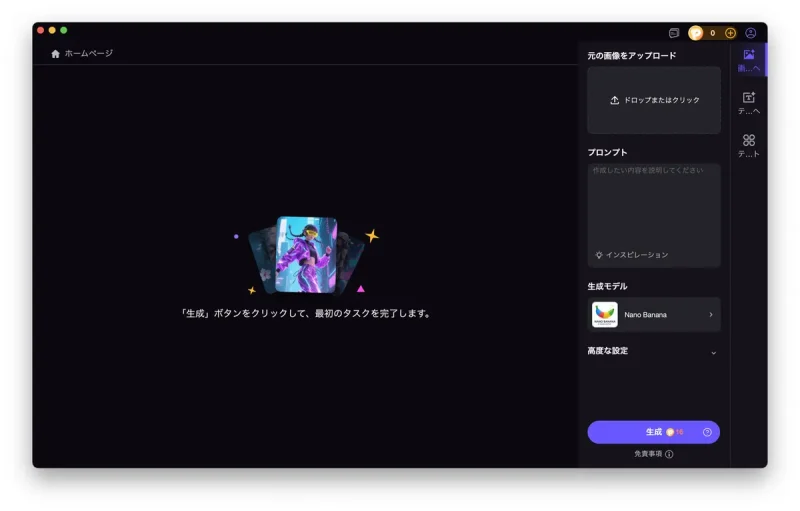
Task: Open the task list icon in title bar
Action: 674,33
